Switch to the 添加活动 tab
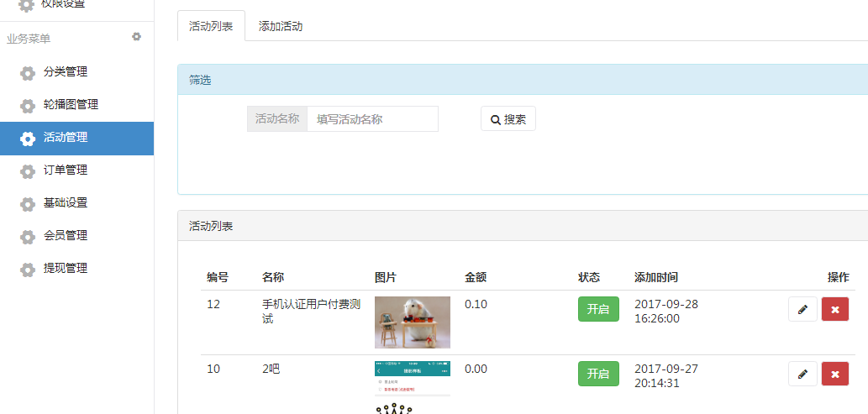868x414 pixels. (x=281, y=26)
